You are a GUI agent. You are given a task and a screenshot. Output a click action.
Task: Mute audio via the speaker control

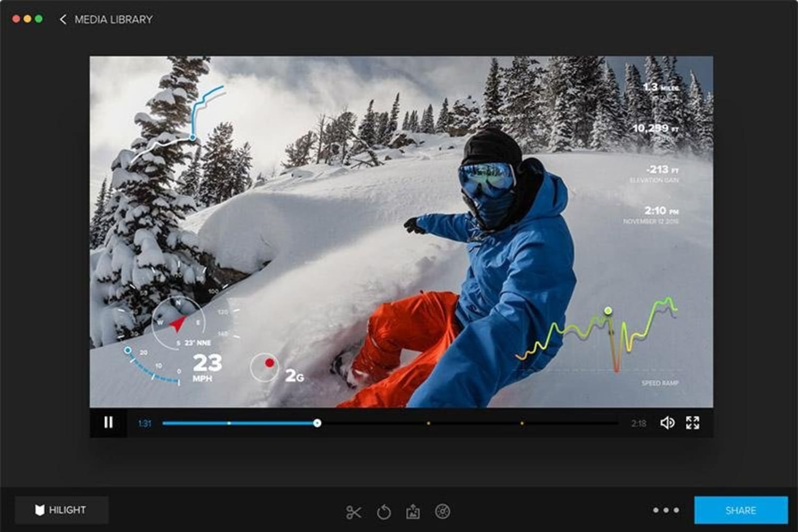667,422
